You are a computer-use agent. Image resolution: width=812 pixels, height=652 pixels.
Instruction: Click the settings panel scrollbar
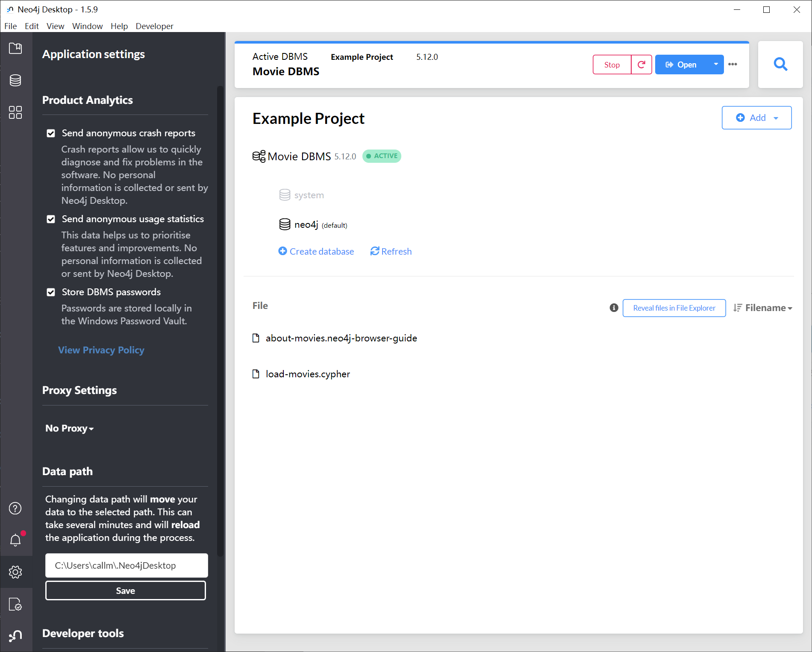pyautogui.click(x=220, y=320)
